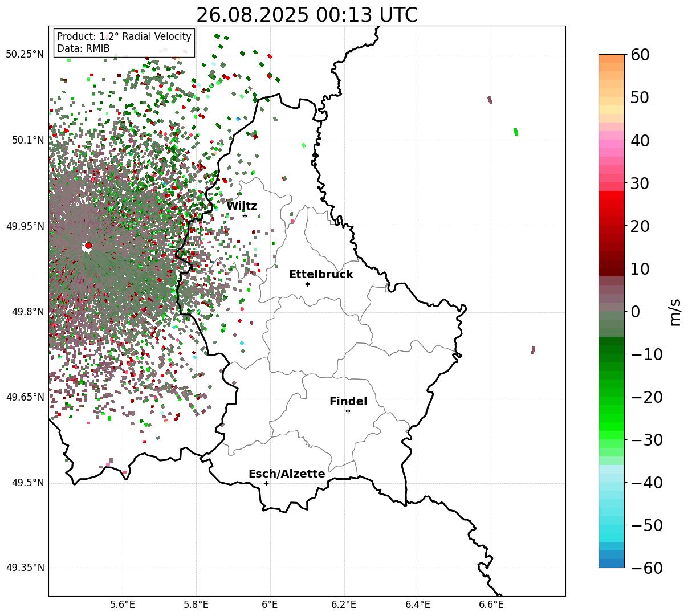Pick the bright green colorbar segment near −25

point(612,418)
